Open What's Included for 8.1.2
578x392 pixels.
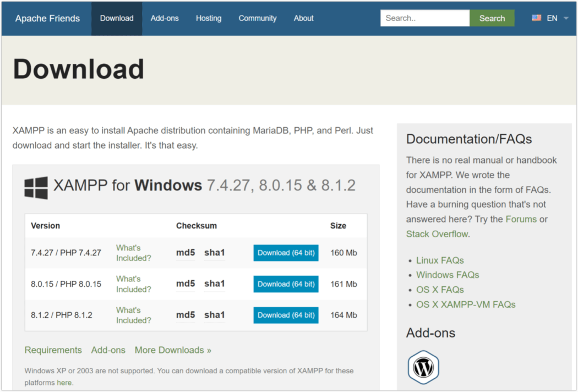coord(133,315)
